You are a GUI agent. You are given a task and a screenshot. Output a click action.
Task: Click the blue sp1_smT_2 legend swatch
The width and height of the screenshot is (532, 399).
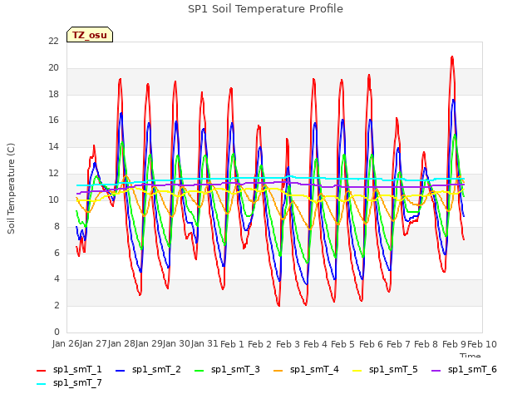point(120,371)
